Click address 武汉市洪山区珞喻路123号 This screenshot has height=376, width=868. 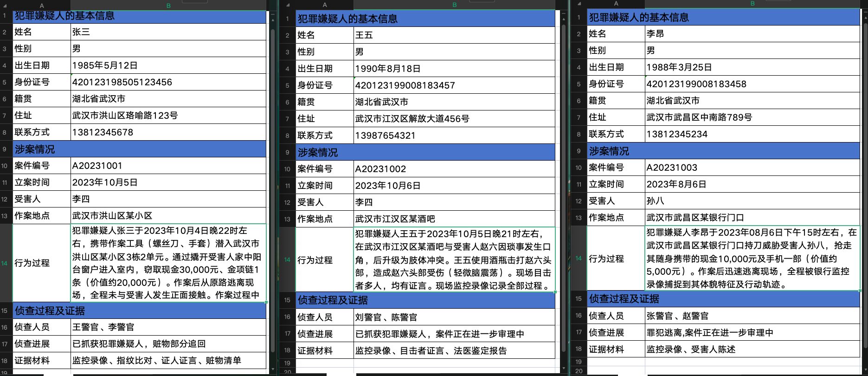tap(168, 116)
